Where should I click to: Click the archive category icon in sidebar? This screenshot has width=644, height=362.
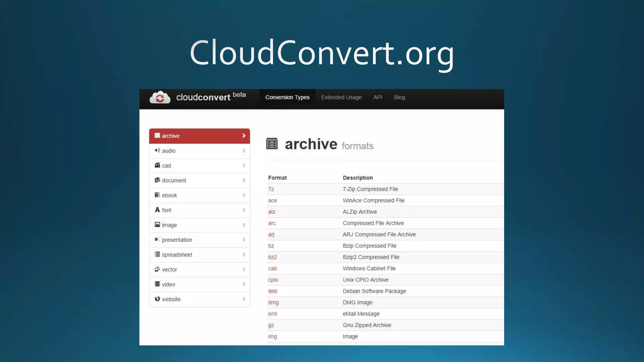[157, 135]
